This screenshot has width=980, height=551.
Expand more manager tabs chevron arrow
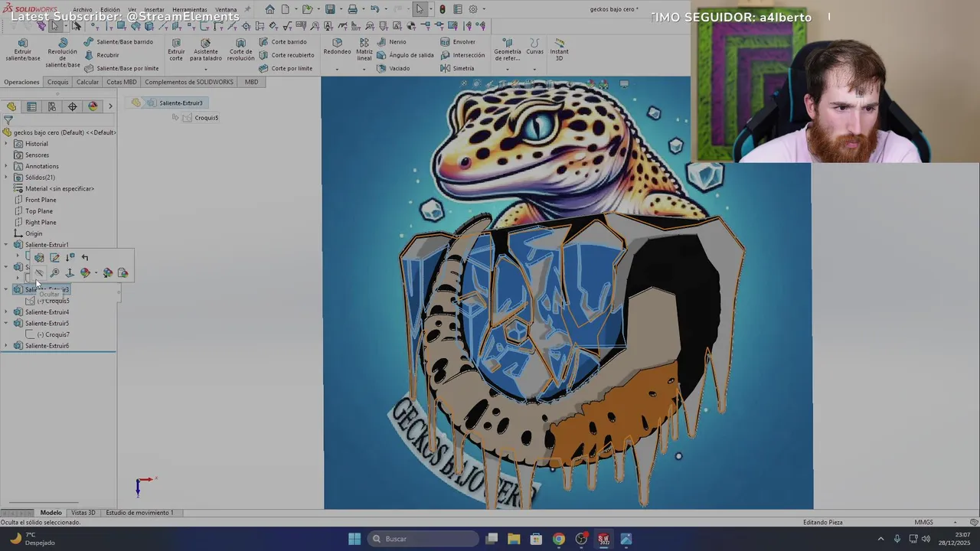(110, 106)
